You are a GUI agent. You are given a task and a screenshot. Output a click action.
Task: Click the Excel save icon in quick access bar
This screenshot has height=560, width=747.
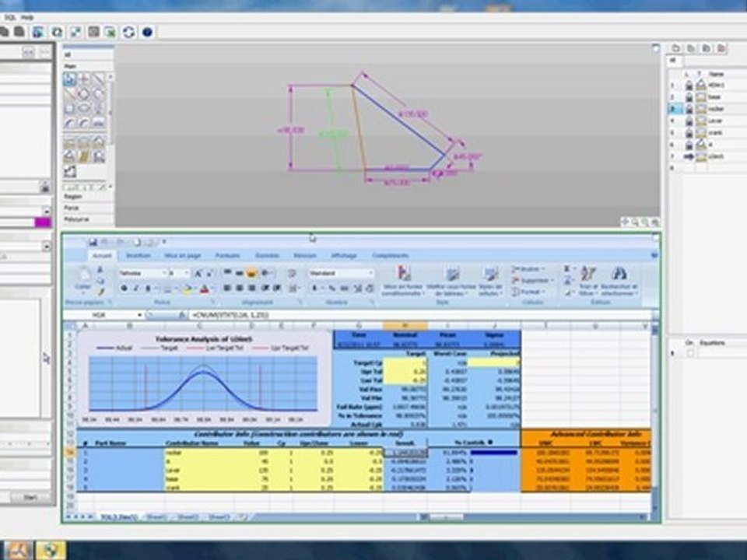pos(93,243)
